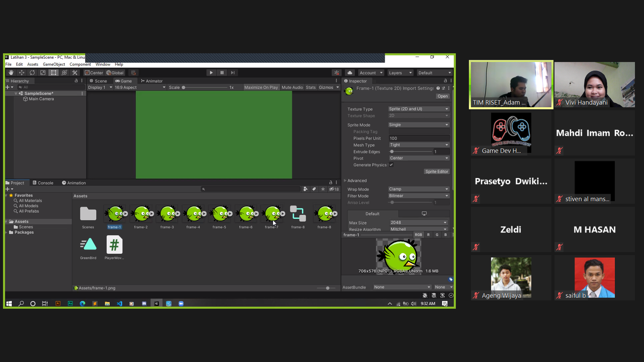The image size is (644, 362).
Task: Select the Rect tool
Action: pyautogui.click(x=54, y=73)
